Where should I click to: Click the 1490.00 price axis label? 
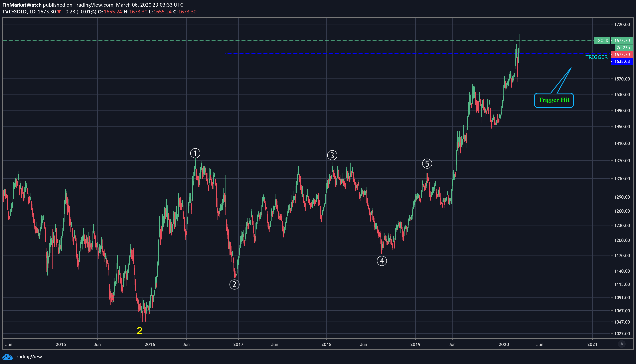622,111
